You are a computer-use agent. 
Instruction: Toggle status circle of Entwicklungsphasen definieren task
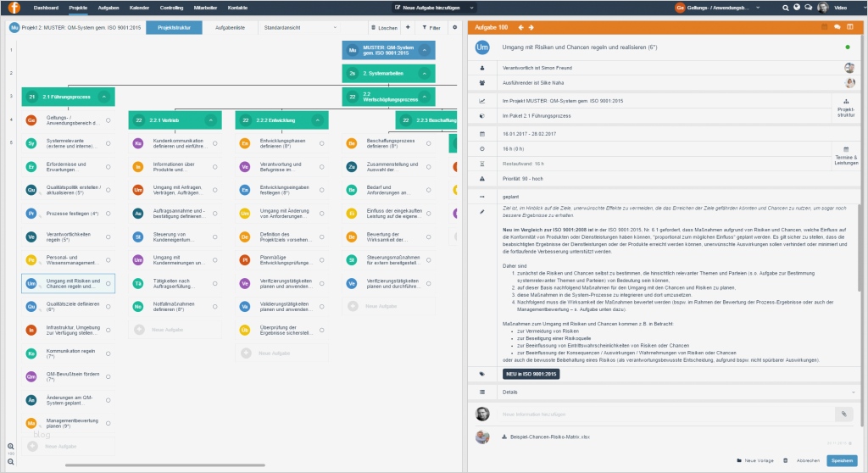click(x=321, y=143)
